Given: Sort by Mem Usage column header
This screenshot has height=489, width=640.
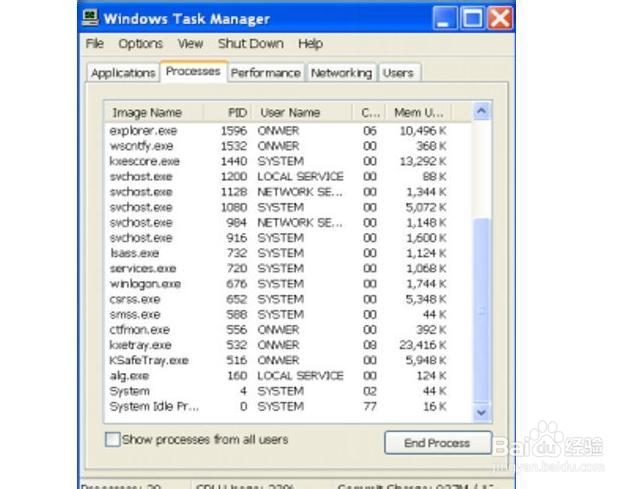Looking at the screenshot, I should [x=419, y=112].
